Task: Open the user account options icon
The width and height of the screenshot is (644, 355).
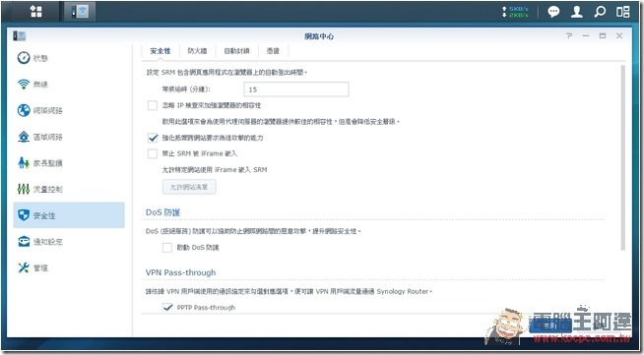Action: point(577,12)
